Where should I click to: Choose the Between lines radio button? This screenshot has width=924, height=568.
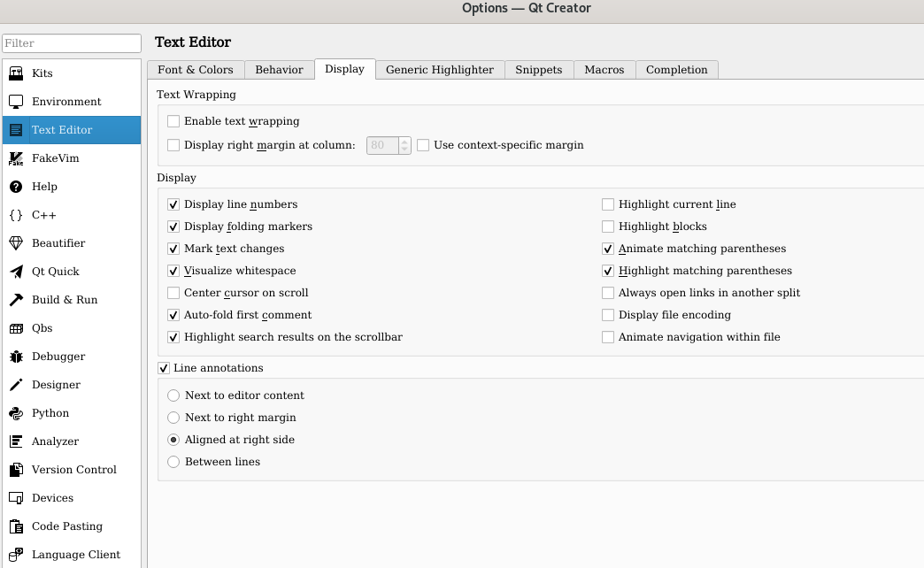(x=173, y=462)
